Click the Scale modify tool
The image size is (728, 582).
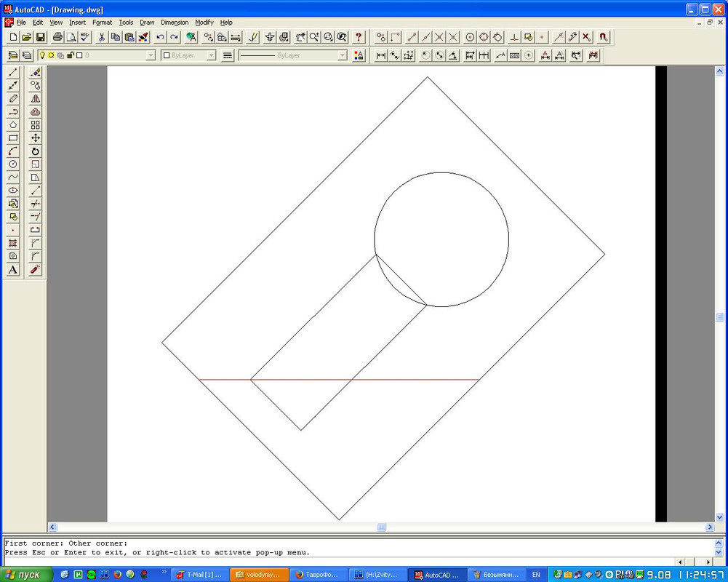tap(36, 164)
